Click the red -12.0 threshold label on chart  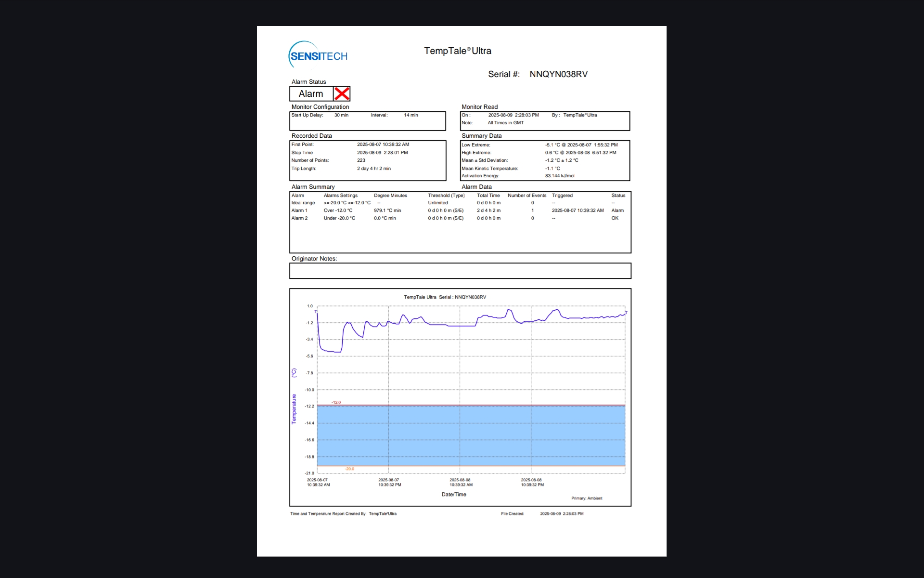(x=336, y=402)
